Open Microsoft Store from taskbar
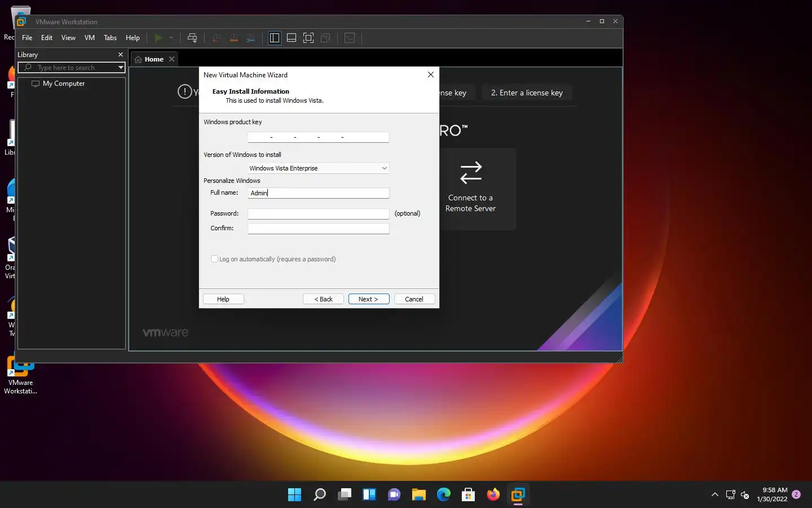This screenshot has width=812, height=508. (x=469, y=495)
